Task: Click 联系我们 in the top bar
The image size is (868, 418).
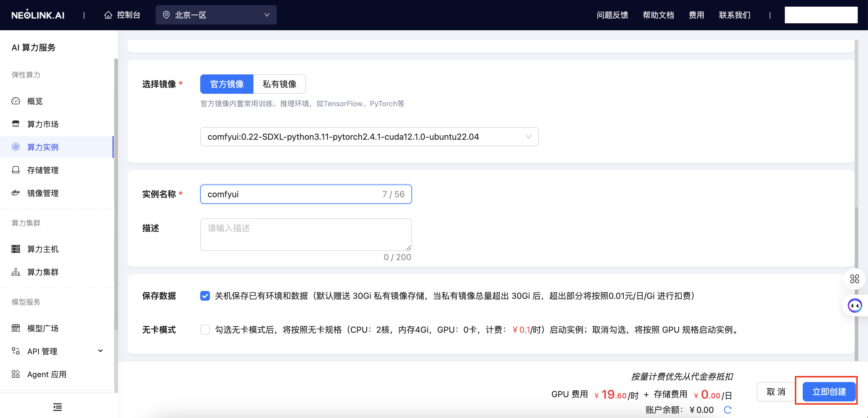Action: (x=735, y=15)
